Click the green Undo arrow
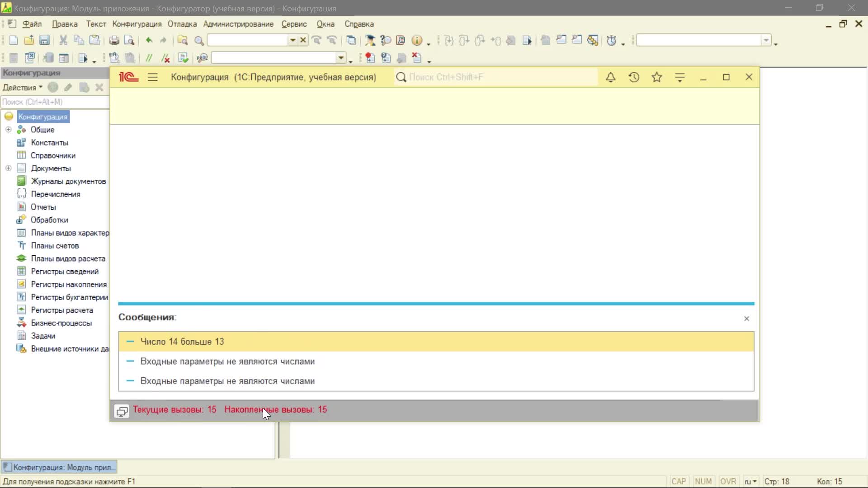The width and height of the screenshot is (868, 488). tap(149, 41)
